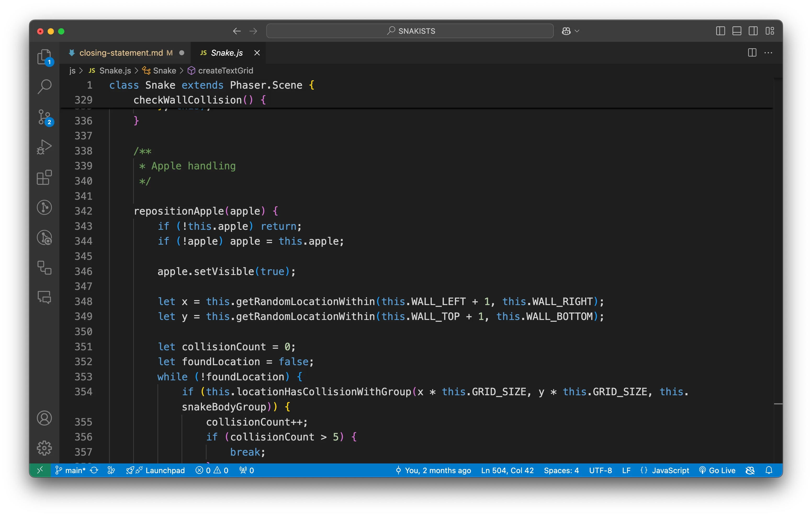Open the Extensions view
This screenshot has width=812, height=516.
44,177
